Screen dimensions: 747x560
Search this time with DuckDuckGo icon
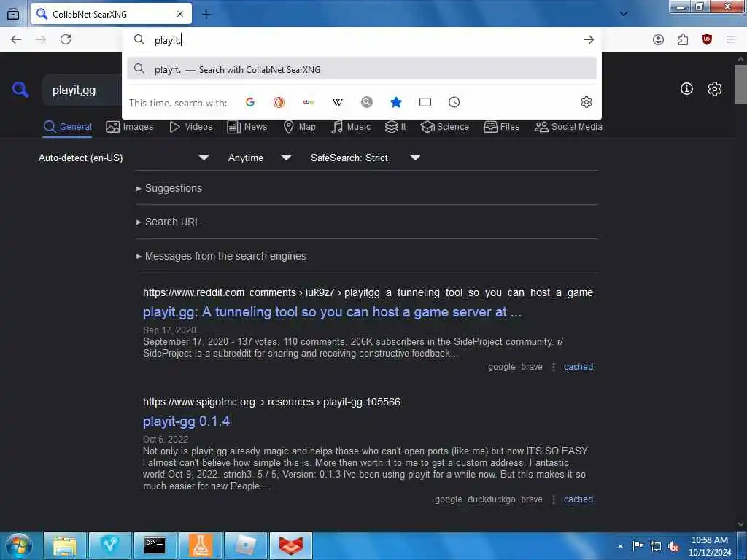[279, 102]
